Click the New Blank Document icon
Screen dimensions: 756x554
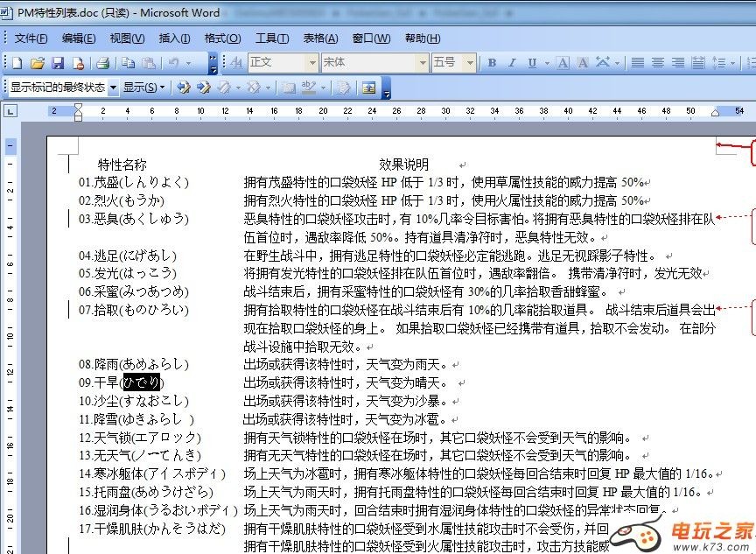click(x=17, y=63)
